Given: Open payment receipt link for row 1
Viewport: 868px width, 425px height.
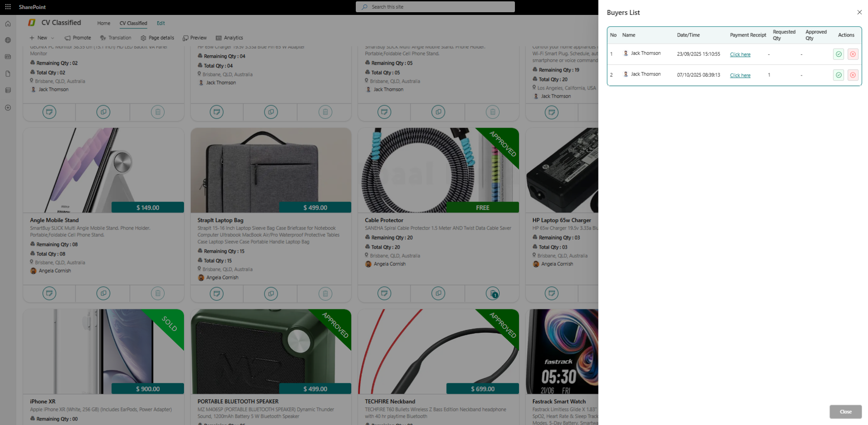Looking at the screenshot, I should click(740, 55).
